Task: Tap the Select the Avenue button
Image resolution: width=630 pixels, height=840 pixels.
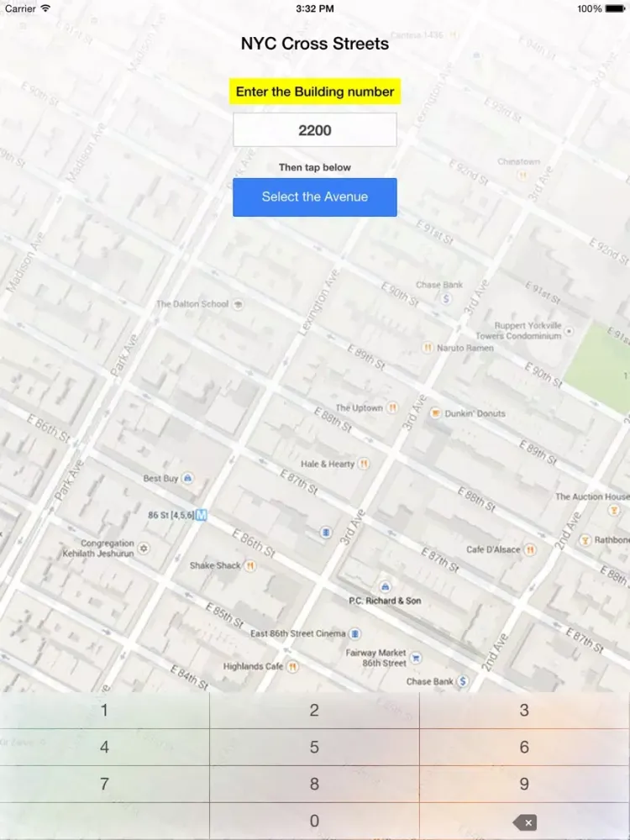Action: click(314, 197)
